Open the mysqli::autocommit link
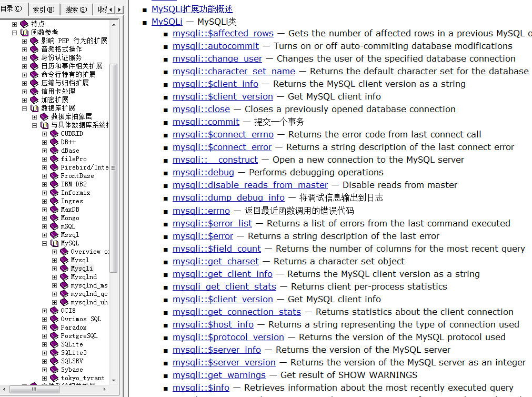Image resolution: width=532 pixels, height=397 pixels. pyautogui.click(x=215, y=46)
